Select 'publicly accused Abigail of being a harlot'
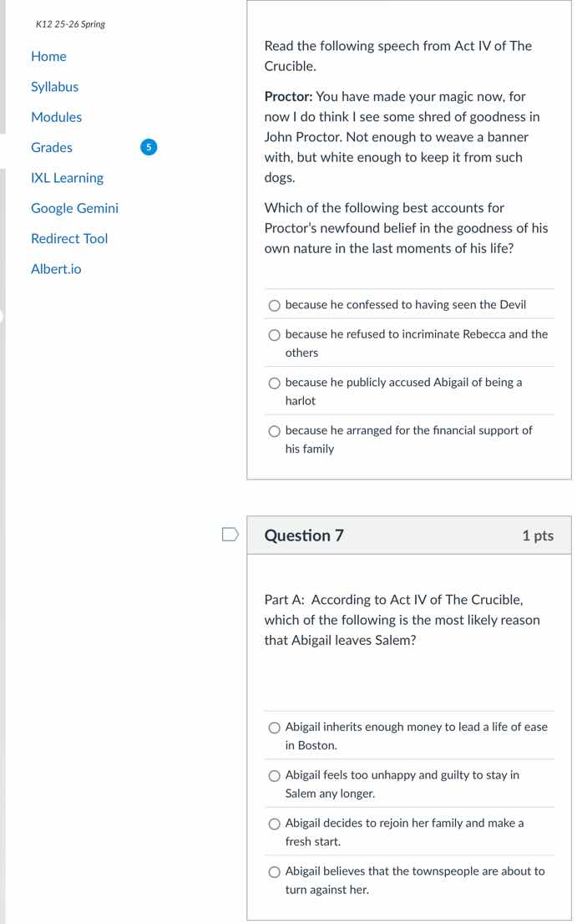This screenshot has height=924, width=577. 275,383
